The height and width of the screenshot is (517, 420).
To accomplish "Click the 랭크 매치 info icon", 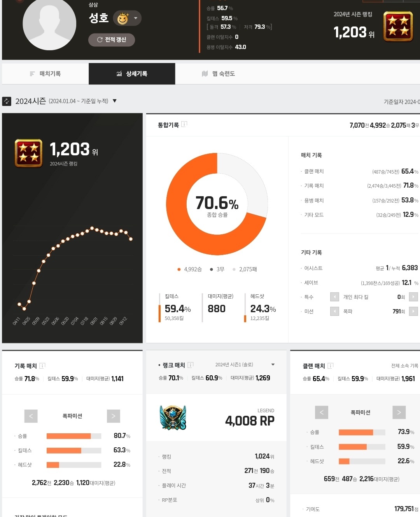I will [x=191, y=365].
